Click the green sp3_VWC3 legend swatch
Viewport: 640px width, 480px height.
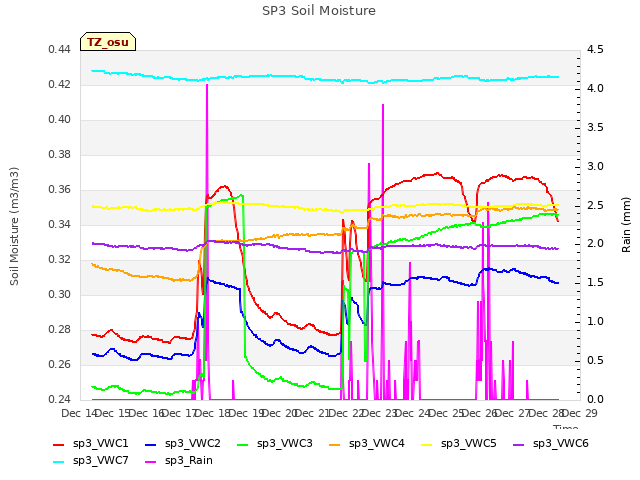pyautogui.click(x=243, y=444)
